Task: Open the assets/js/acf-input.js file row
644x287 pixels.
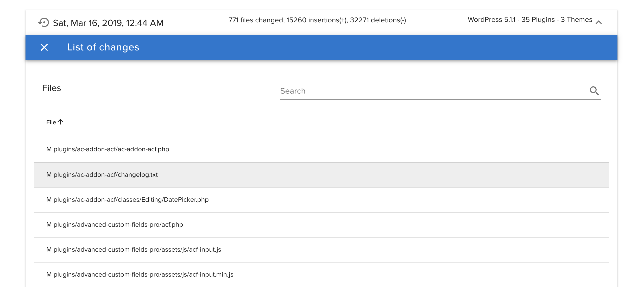Action: point(321,250)
